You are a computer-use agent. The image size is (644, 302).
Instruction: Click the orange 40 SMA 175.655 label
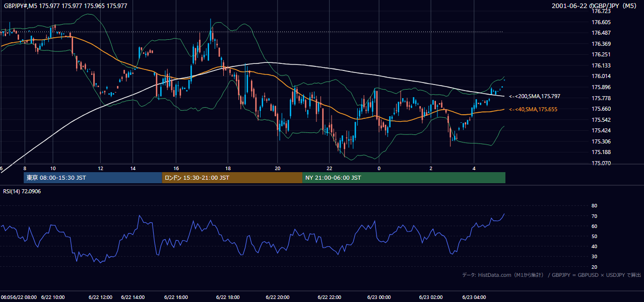point(533,109)
